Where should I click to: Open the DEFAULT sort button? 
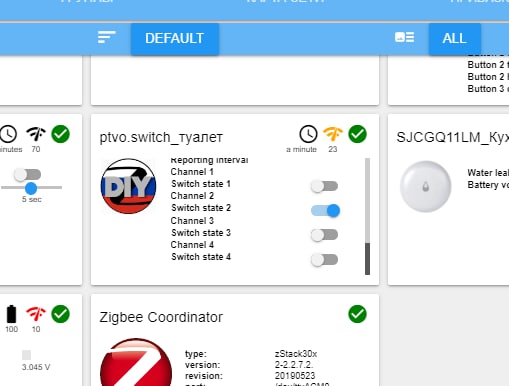point(175,39)
